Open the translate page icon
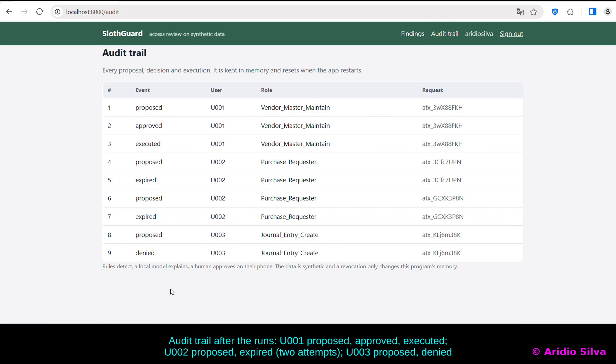The width and height of the screenshot is (616, 364). (x=520, y=12)
